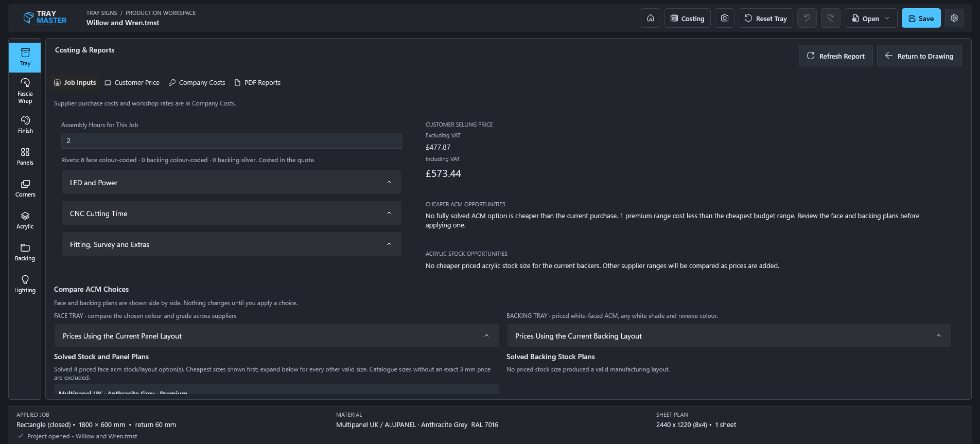The height and width of the screenshot is (444, 980).
Task: Click the Solved Stock and Panel Plans heading
Action: [x=101, y=357]
